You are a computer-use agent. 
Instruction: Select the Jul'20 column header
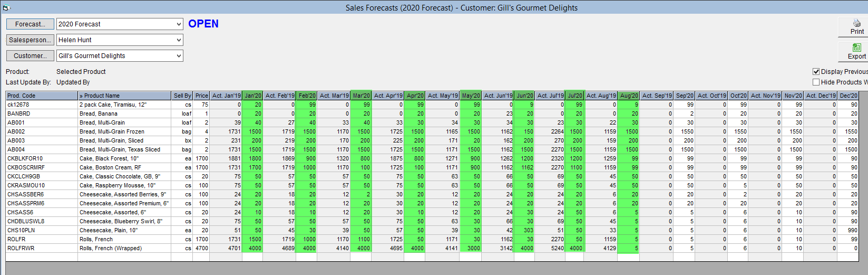[x=574, y=96]
